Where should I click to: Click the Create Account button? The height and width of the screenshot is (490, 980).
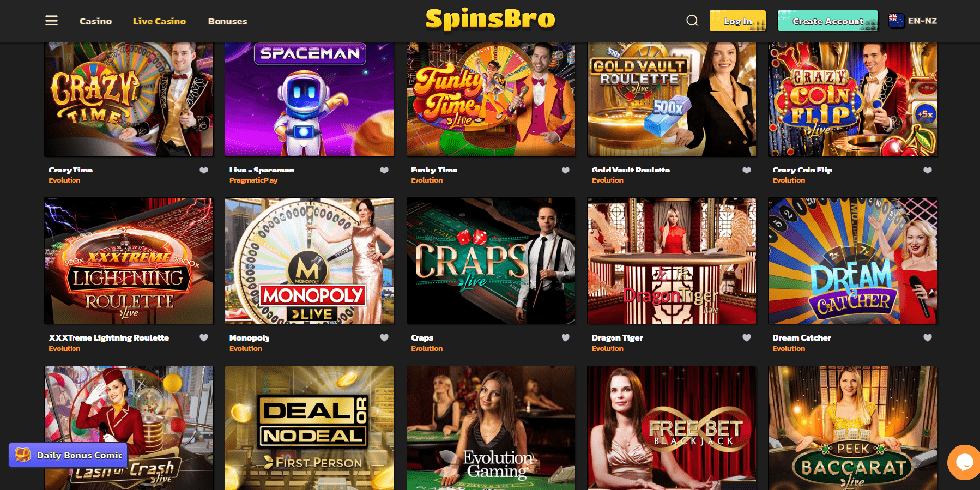(827, 21)
